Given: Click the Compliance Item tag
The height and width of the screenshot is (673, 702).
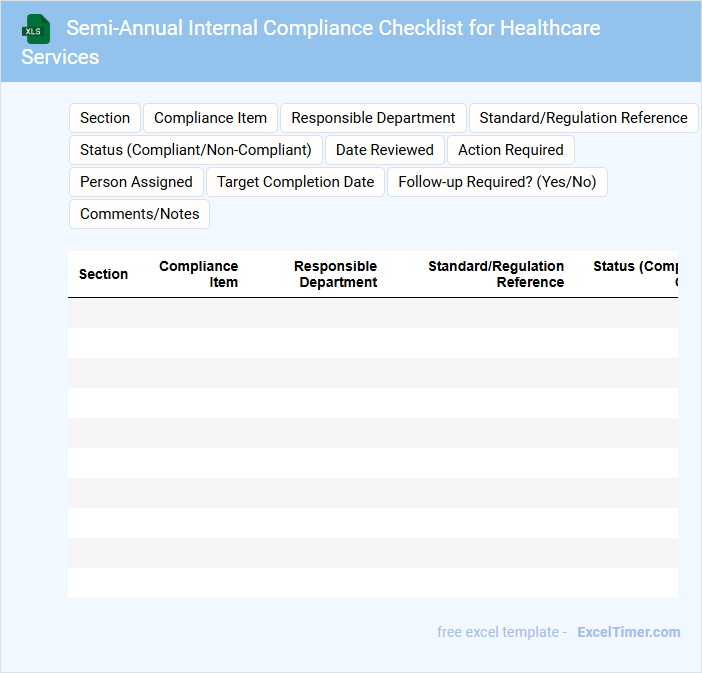Looking at the screenshot, I should point(210,118).
